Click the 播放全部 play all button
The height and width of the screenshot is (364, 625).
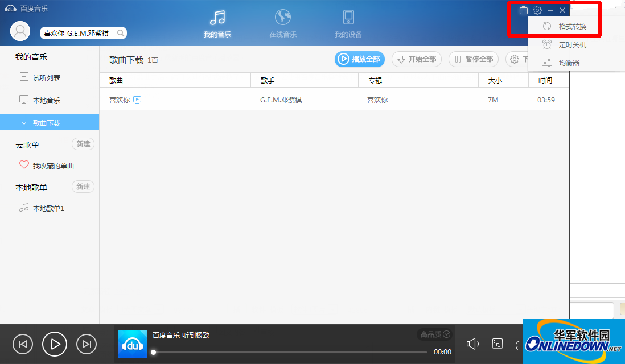coord(359,59)
